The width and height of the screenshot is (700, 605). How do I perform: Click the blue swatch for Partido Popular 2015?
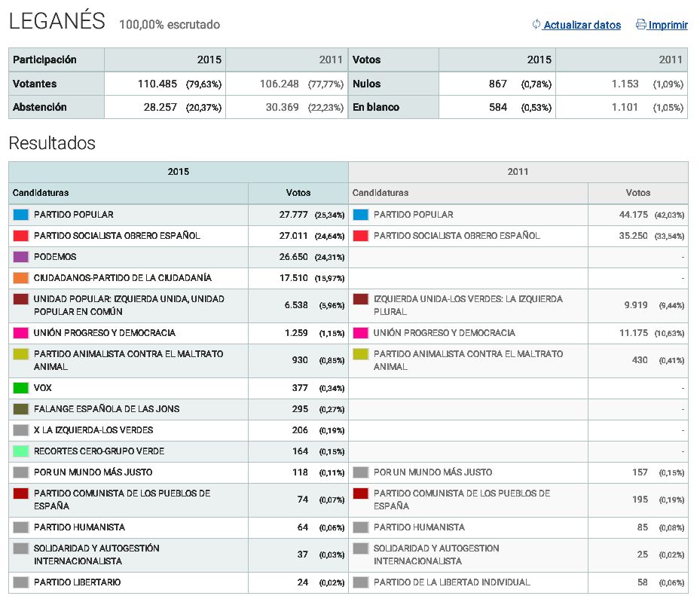point(21,215)
